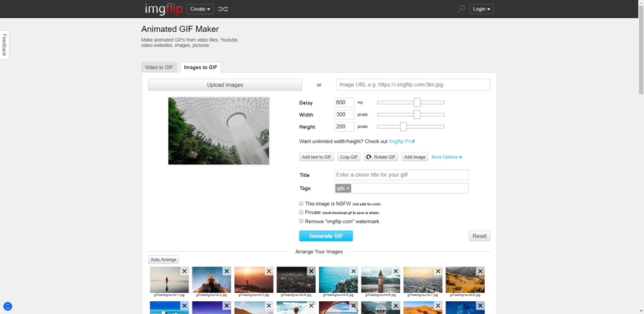Click the Rotate GIF button
Image resolution: width=644 pixels, height=314 pixels.
(x=381, y=157)
